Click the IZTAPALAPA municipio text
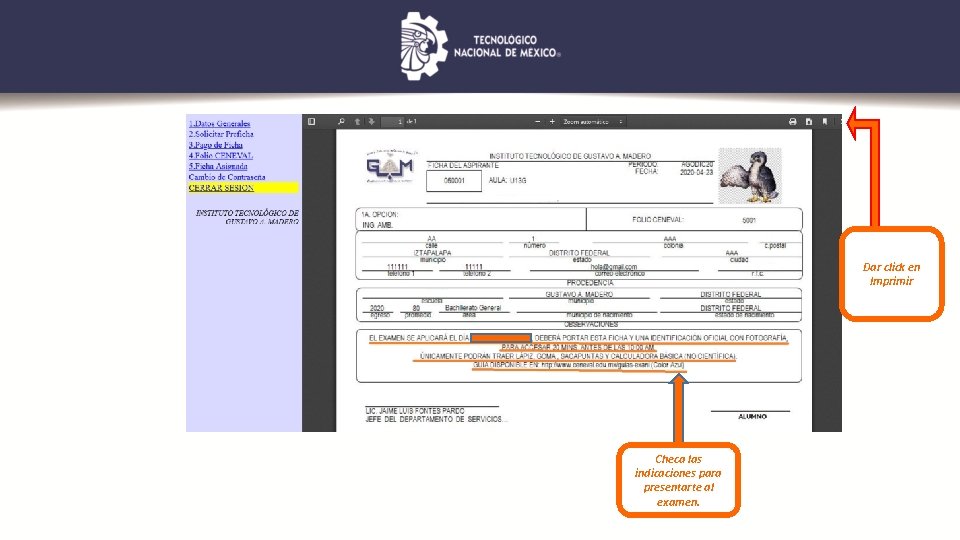 click(432, 253)
